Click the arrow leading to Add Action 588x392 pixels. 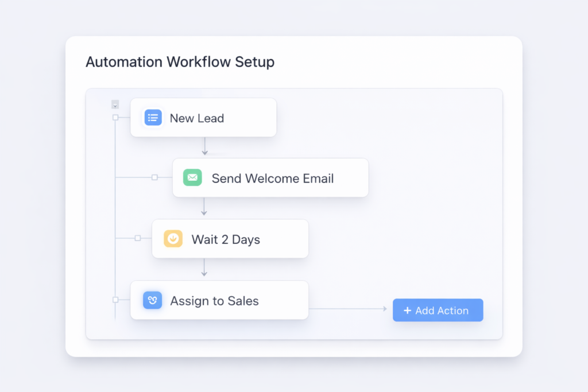[x=350, y=308]
